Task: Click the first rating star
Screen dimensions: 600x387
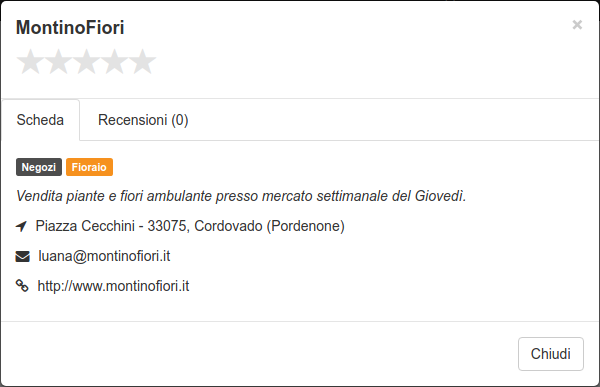Action: (30, 61)
